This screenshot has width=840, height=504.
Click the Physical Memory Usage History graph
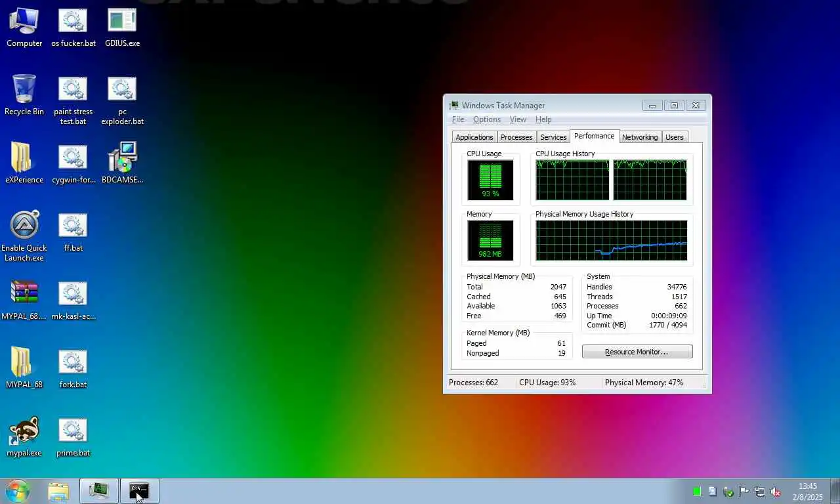click(x=611, y=240)
